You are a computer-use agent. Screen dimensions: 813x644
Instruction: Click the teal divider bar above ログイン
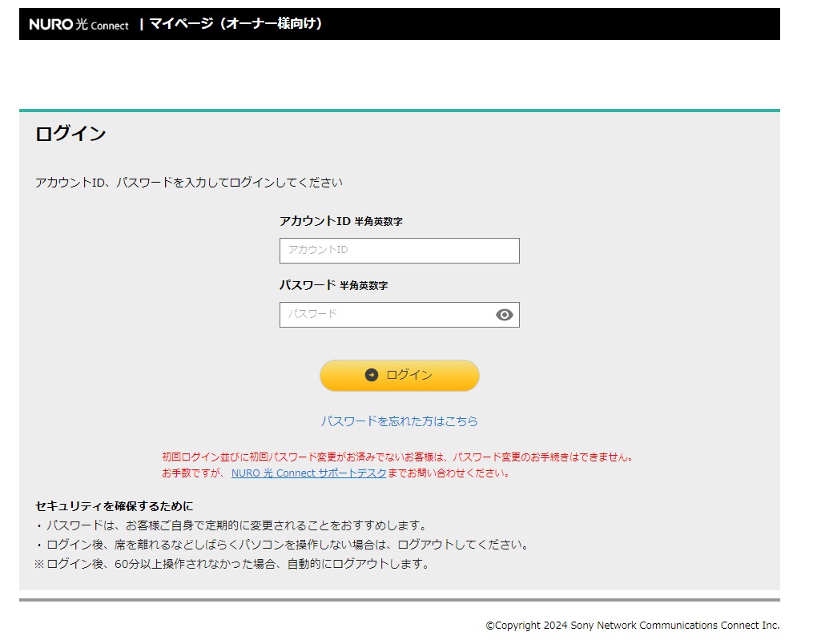pos(399,107)
